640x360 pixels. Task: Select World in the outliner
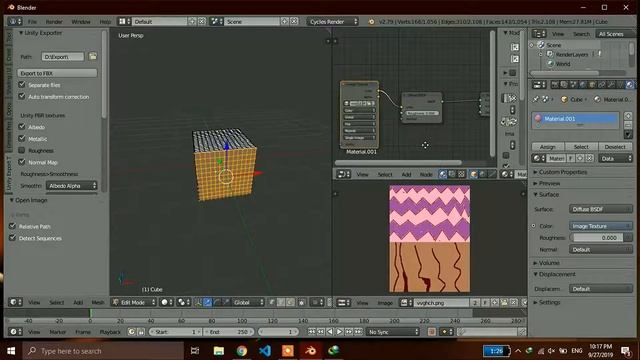click(x=563, y=64)
